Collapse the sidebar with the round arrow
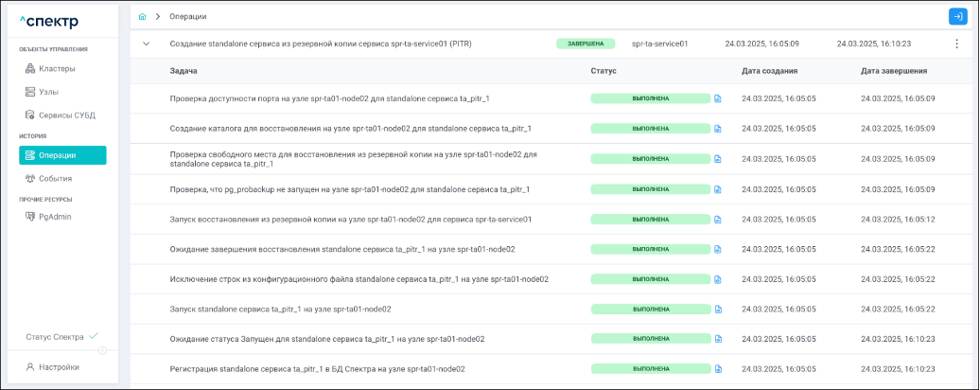Screen dimensions: 980x390 (102, 350)
